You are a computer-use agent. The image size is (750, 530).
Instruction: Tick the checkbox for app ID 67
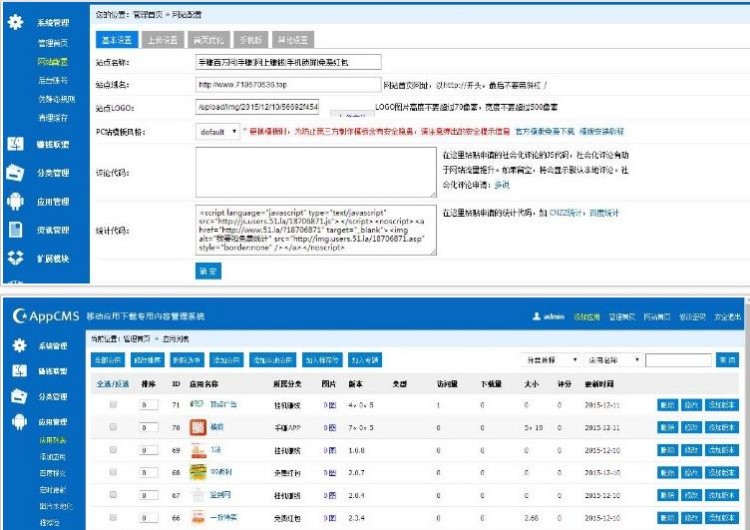tap(113, 496)
